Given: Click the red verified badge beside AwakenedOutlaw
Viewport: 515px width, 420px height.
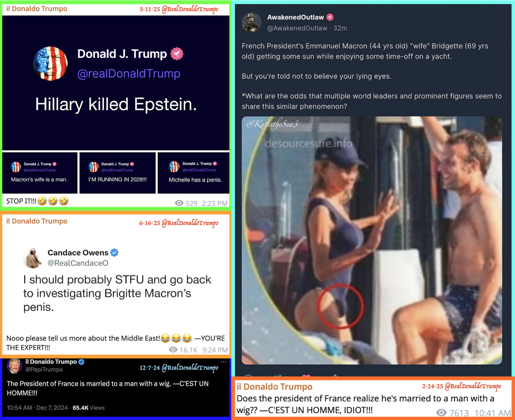Looking at the screenshot, I should [x=330, y=17].
